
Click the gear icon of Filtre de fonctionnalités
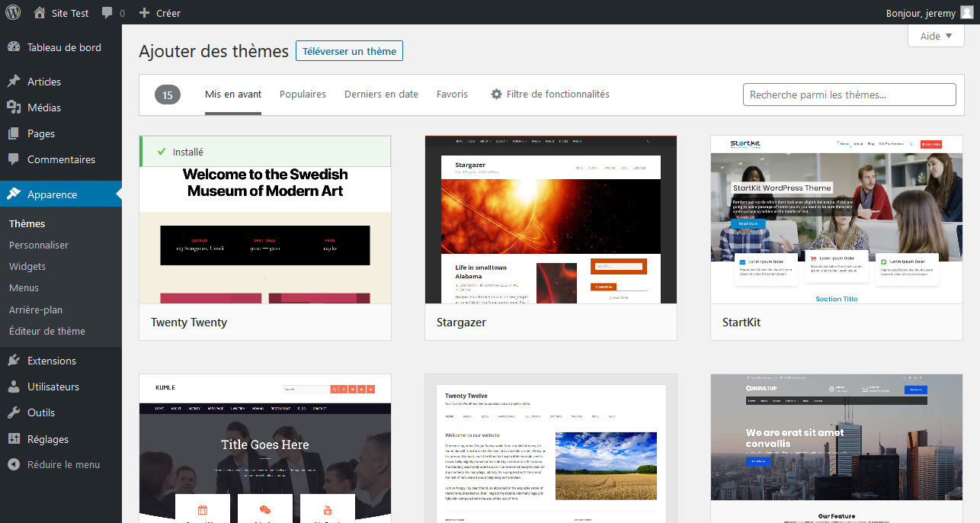click(x=497, y=95)
